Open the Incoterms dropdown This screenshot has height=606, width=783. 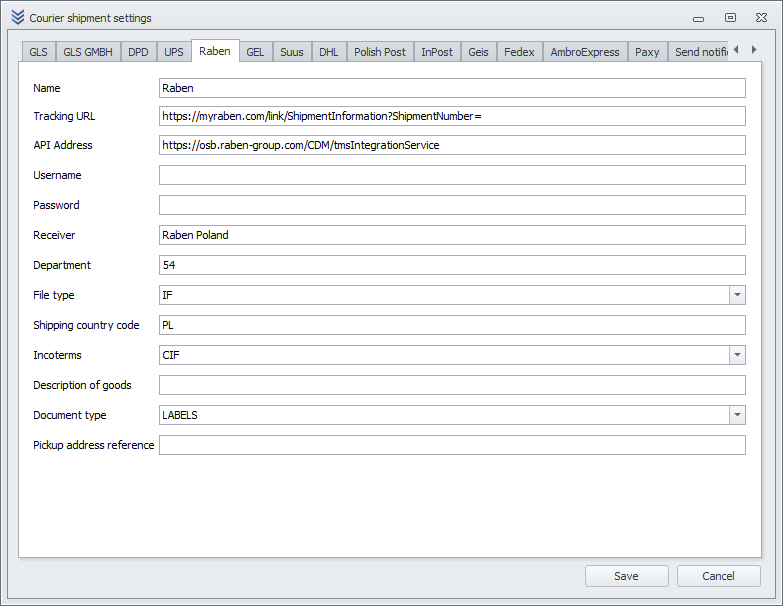737,355
